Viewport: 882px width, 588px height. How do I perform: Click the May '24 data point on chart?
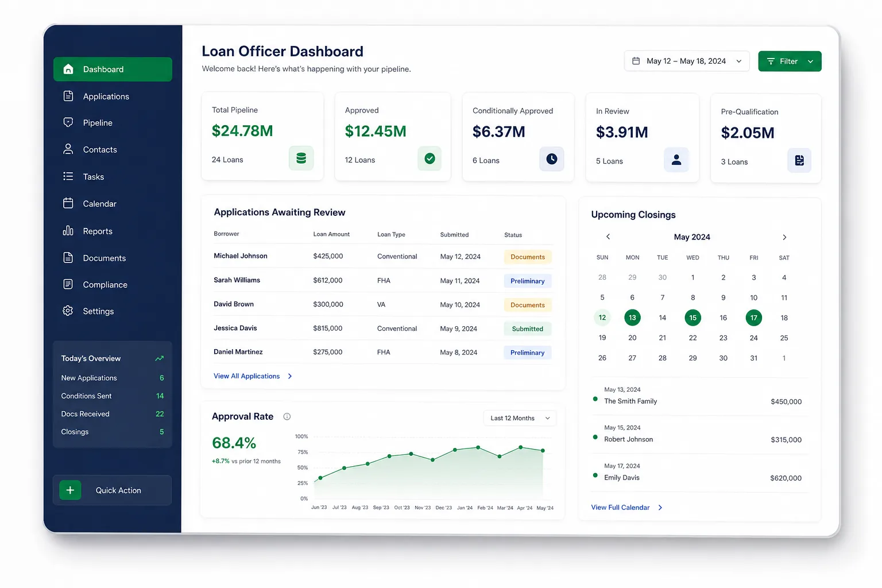(543, 450)
